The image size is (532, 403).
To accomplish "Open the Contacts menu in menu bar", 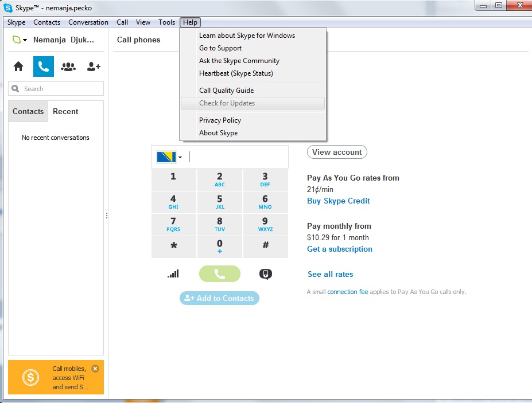I will click(x=47, y=22).
